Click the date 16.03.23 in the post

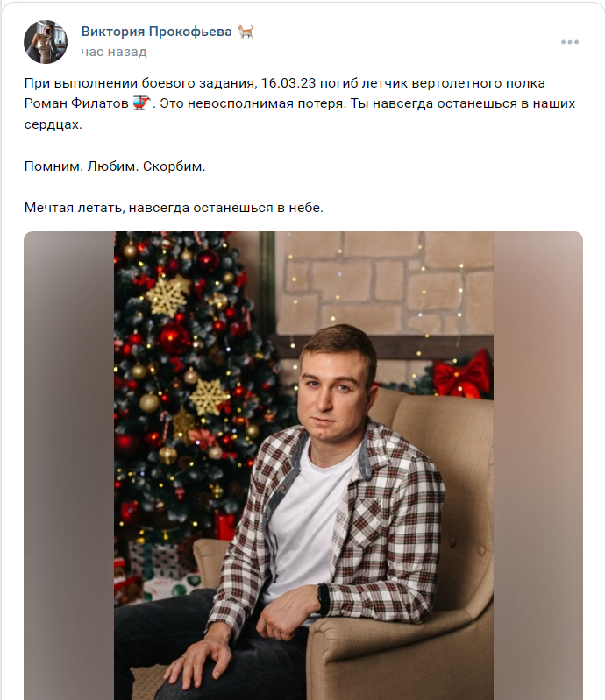[x=288, y=83]
